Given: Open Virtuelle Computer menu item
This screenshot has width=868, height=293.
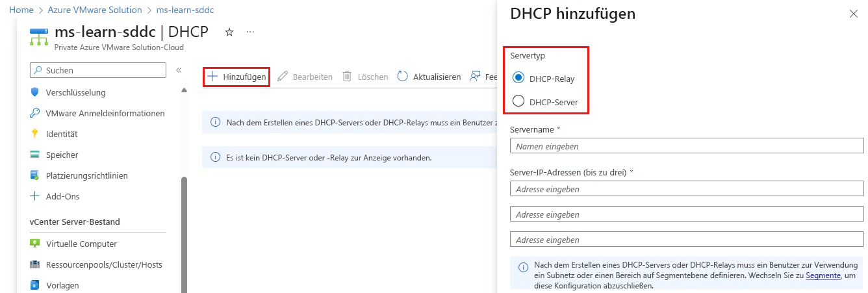Looking at the screenshot, I should coord(73,244).
